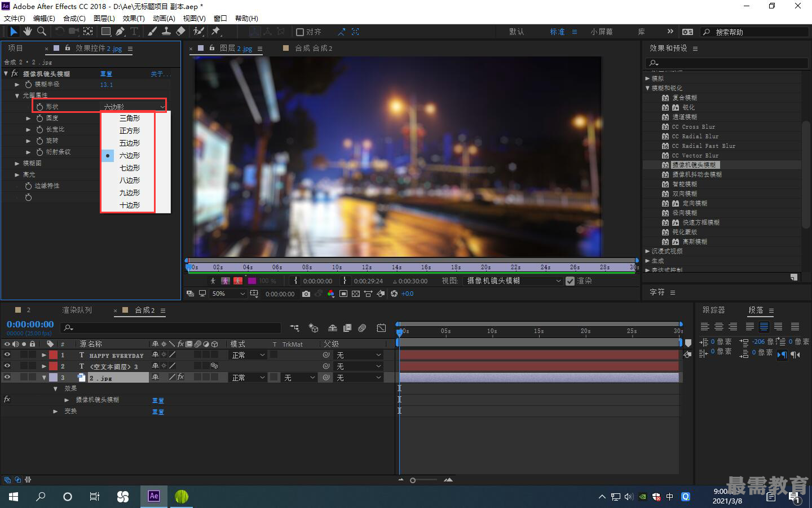Switch to the 项目 panel tab
Image resolution: width=812 pixels, height=508 pixels.
tap(15, 48)
